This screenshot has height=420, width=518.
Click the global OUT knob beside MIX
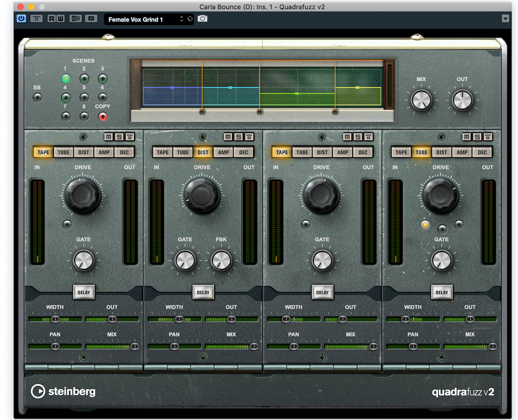pyautogui.click(x=462, y=101)
